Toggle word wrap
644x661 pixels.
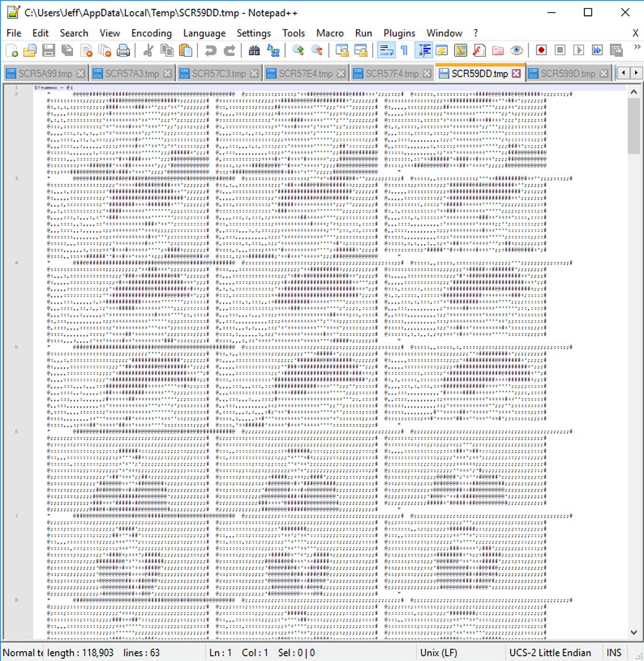(x=386, y=50)
